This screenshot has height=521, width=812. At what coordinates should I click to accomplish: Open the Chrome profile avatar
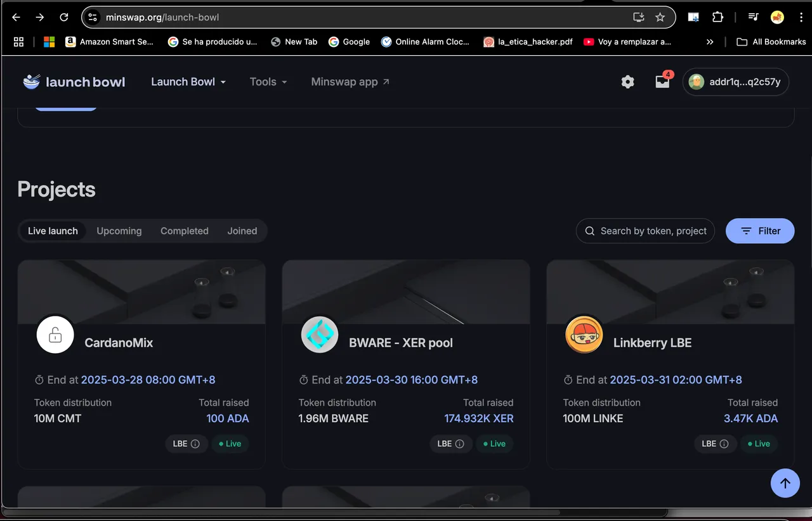777,17
